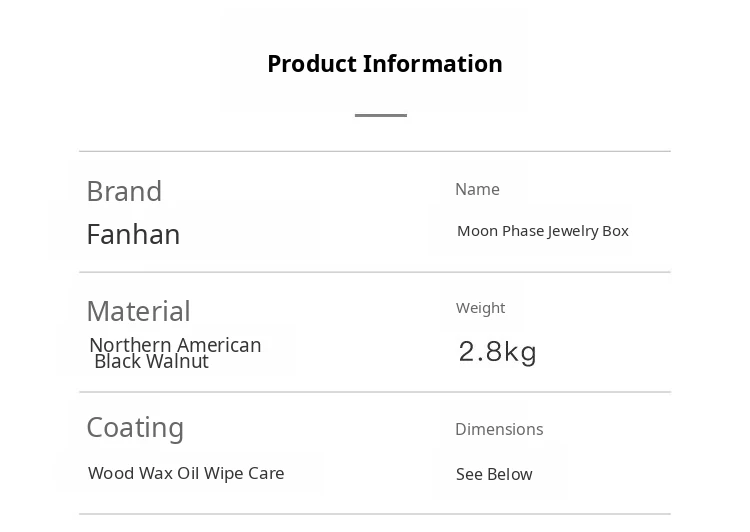This screenshot has width=750, height=532.
Task: Click the See Below dimensions link
Action: pos(494,474)
